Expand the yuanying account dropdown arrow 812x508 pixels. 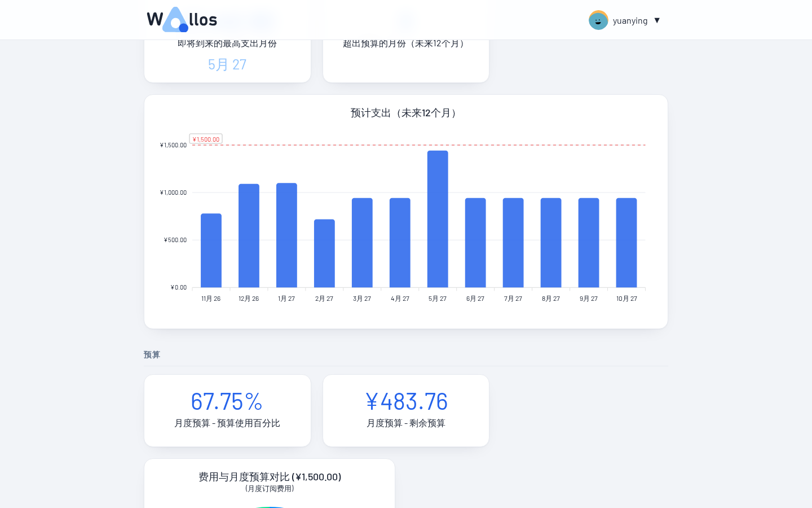pos(657,20)
